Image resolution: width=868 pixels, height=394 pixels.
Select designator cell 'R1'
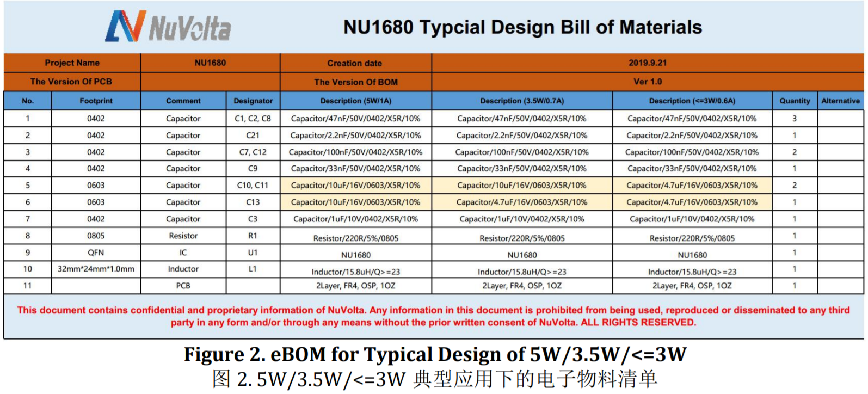click(253, 236)
